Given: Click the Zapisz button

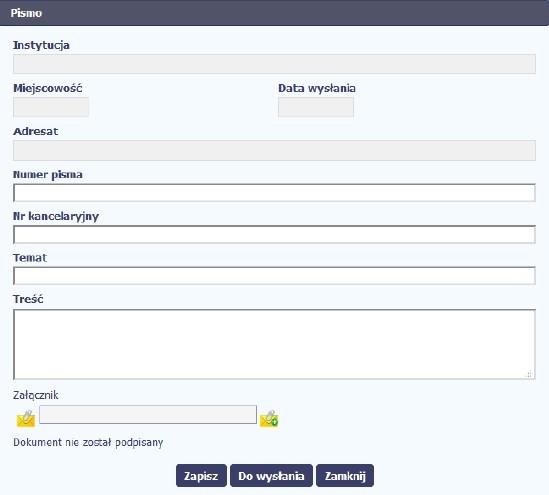Looking at the screenshot, I should pos(201,476).
